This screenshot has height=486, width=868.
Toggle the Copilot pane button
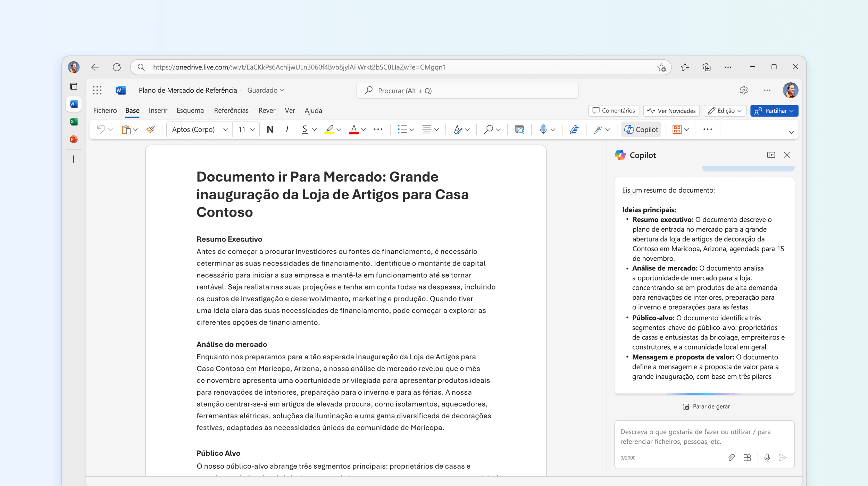641,129
